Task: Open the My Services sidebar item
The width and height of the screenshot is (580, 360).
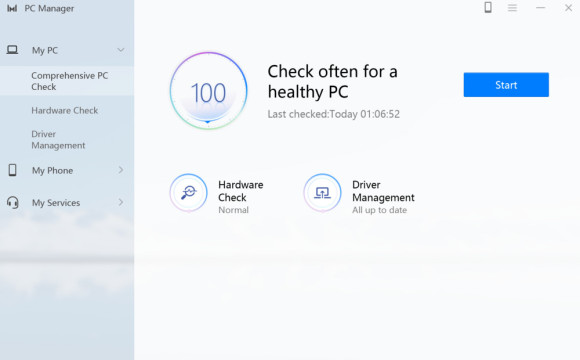Action: [67, 202]
